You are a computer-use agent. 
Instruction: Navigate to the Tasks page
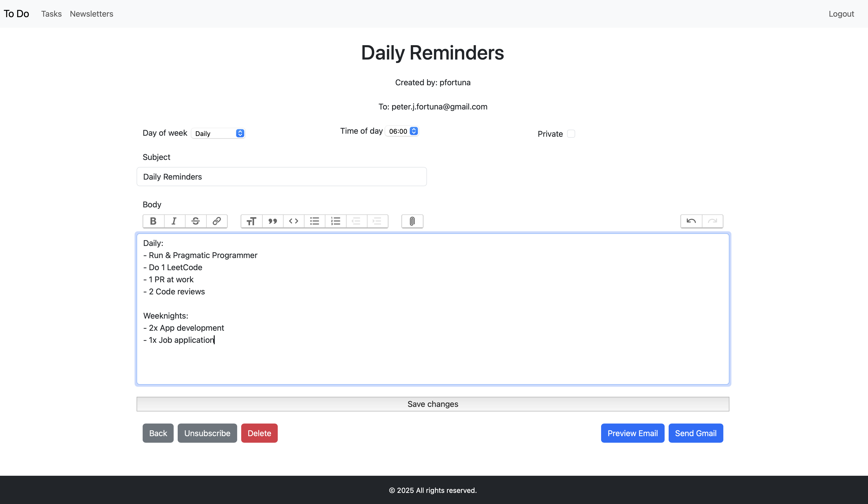coord(51,14)
